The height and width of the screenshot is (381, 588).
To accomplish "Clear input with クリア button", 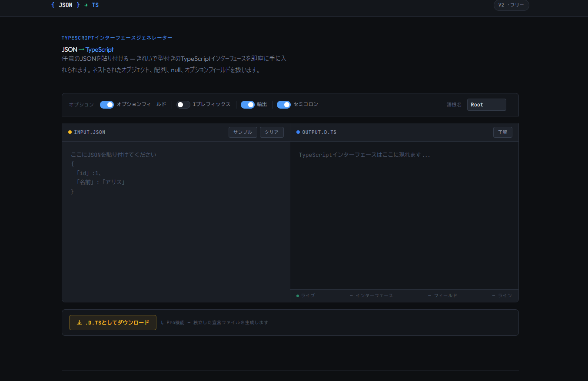I will point(272,132).
